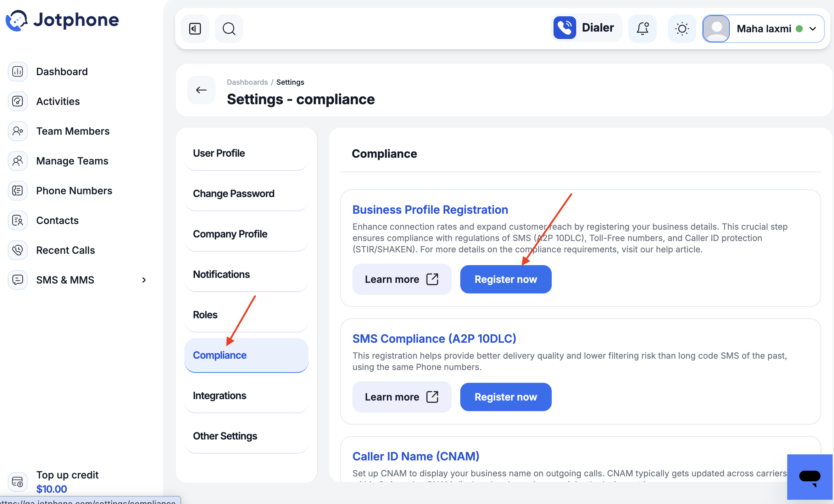Click the Top up credit label
The height and width of the screenshot is (504, 834).
tap(67, 475)
